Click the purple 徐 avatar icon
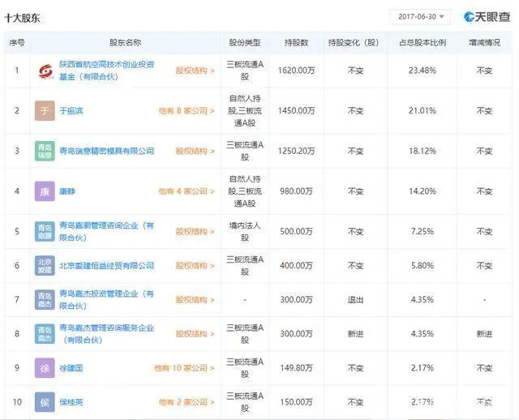 coord(45,368)
